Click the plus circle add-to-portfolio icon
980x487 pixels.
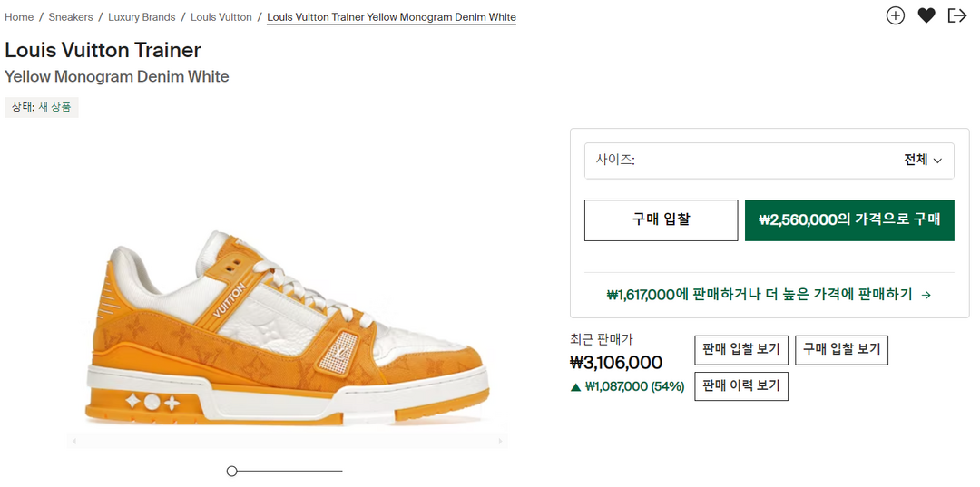pos(896,15)
